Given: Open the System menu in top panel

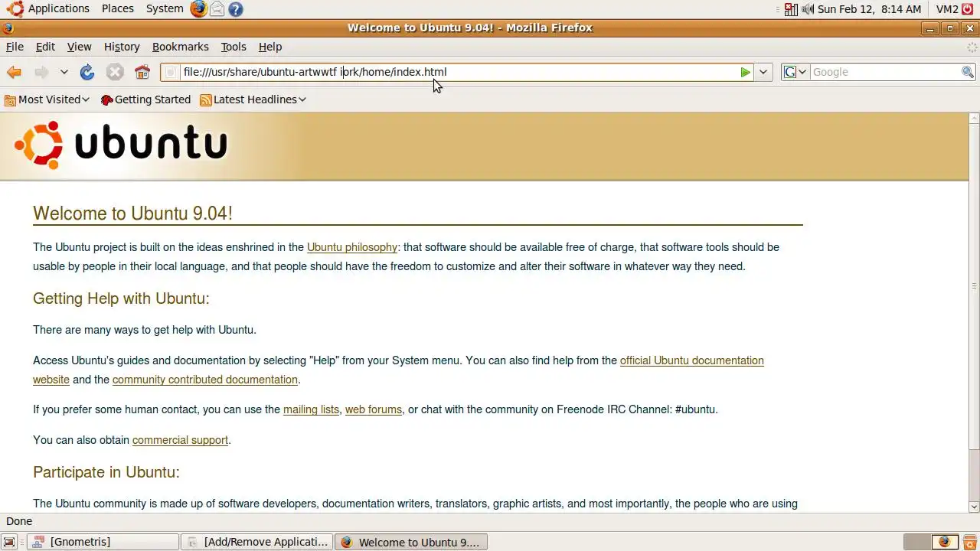Looking at the screenshot, I should (165, 9).
